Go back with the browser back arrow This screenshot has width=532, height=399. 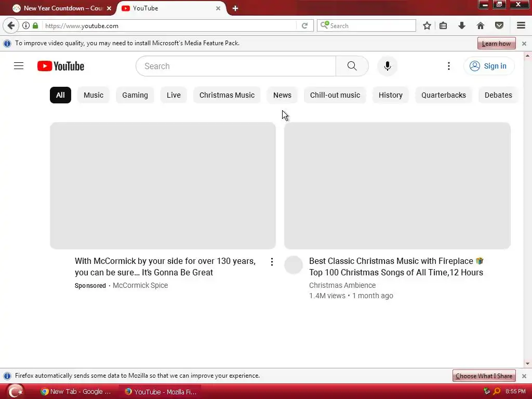(x=11, y=26)
